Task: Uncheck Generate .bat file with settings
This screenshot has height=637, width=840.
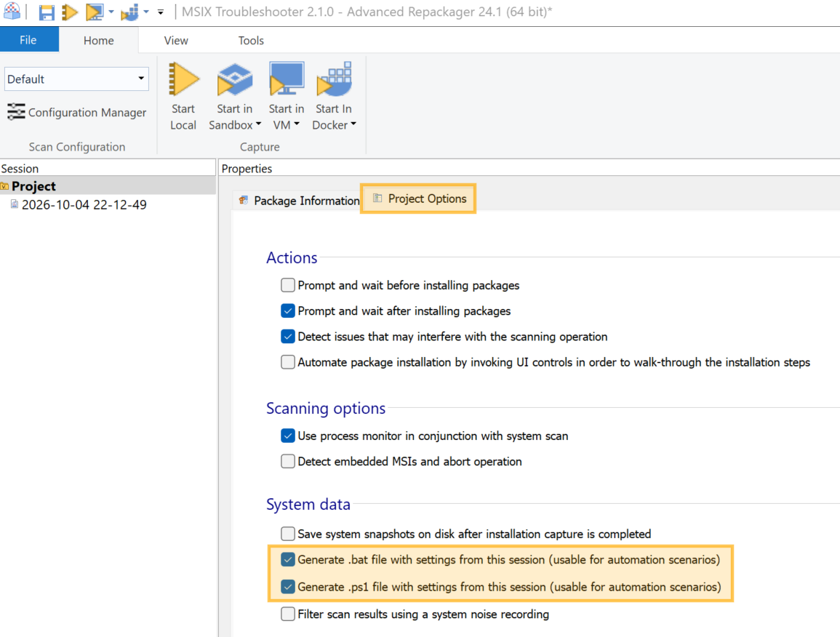Action: (x=288, y=560)
